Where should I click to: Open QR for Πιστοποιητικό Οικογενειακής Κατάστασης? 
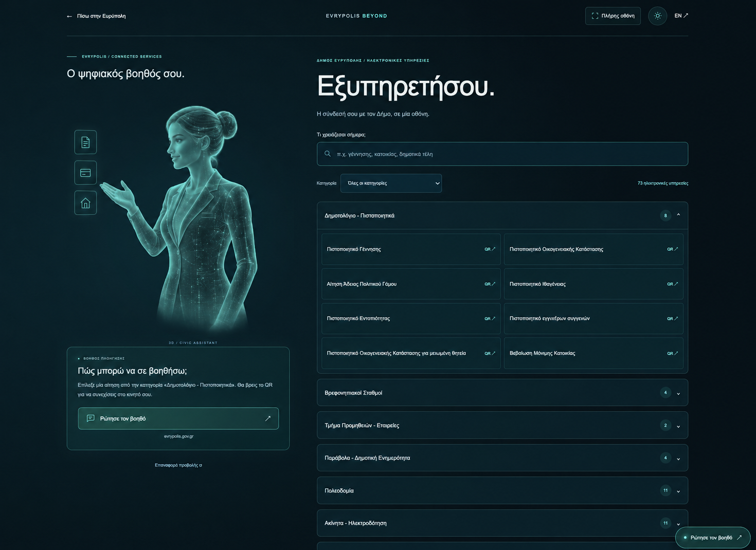tap(672, 249)
